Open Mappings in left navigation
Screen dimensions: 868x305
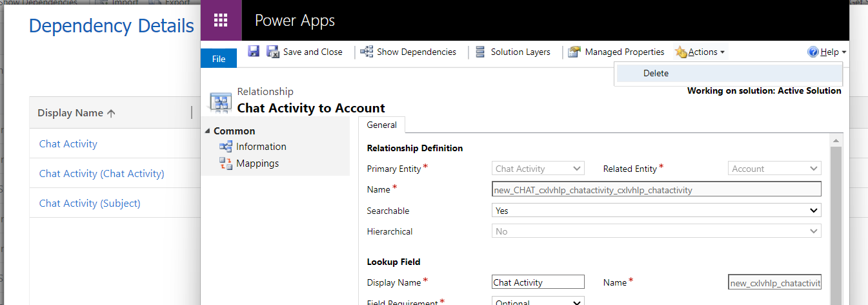257,163
